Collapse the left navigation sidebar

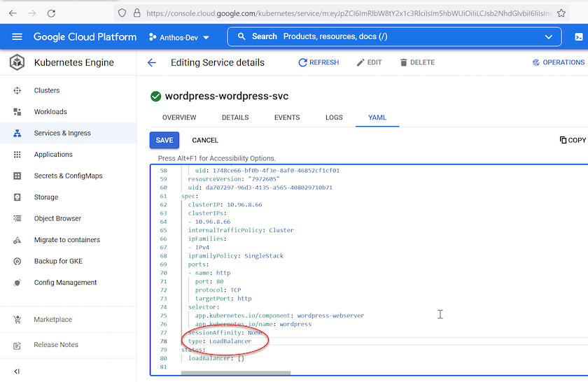tap(17, 371)
